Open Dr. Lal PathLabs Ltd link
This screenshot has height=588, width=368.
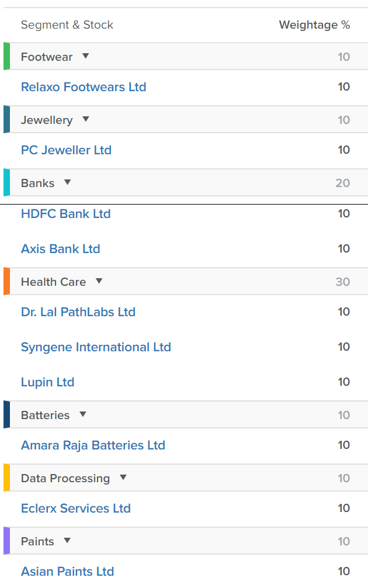coord(78,312)
